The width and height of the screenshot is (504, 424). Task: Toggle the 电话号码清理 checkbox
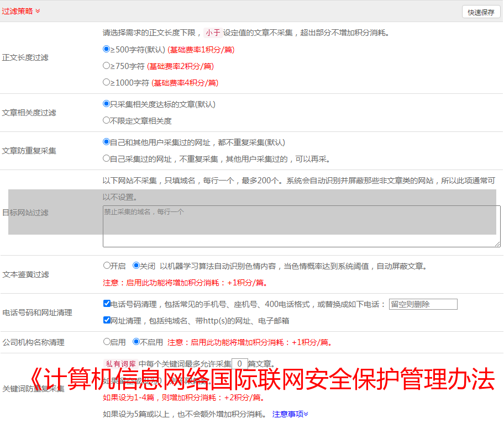point(107,304)
